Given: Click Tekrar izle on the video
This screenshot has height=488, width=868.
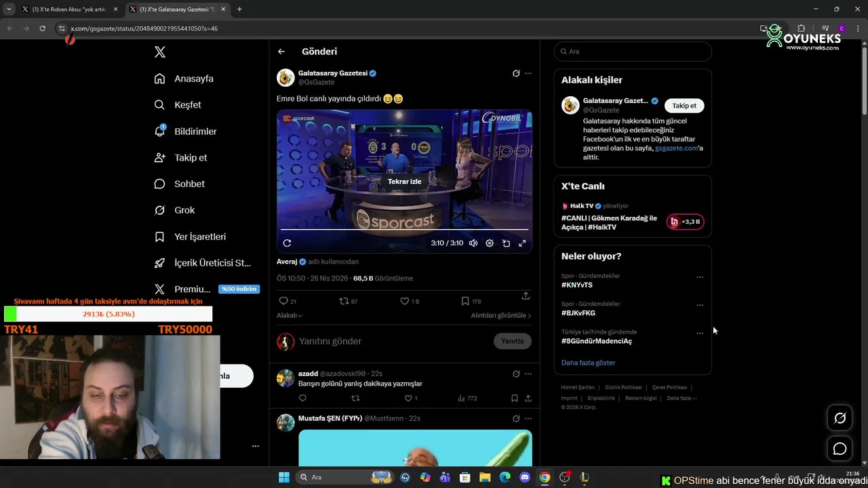Looking at the screenshot, I should 404,182.
